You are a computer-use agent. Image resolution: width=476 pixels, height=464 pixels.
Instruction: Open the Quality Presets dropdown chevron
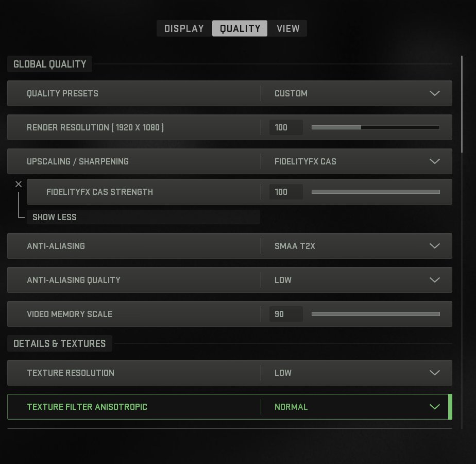click(x=434, y=93)
